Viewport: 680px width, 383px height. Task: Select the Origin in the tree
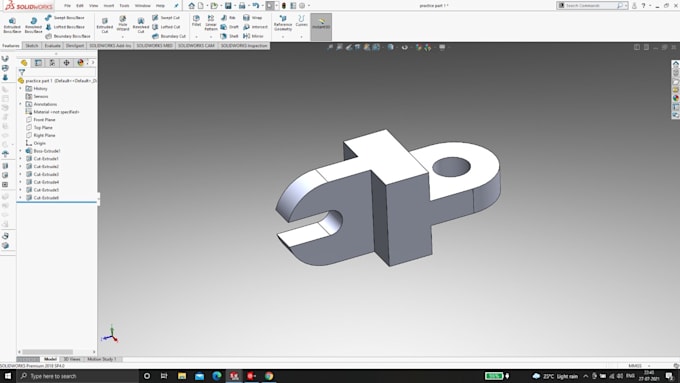click(36, 143)
